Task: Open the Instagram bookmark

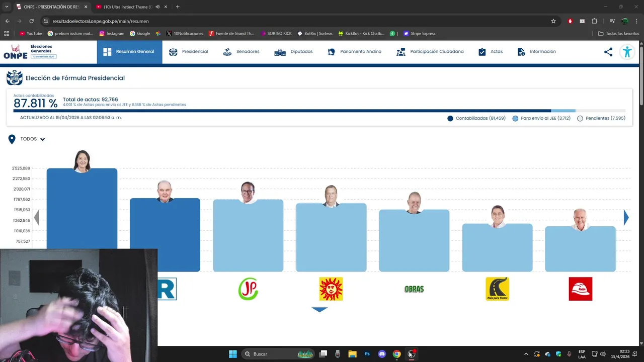Action: (112, 34)
